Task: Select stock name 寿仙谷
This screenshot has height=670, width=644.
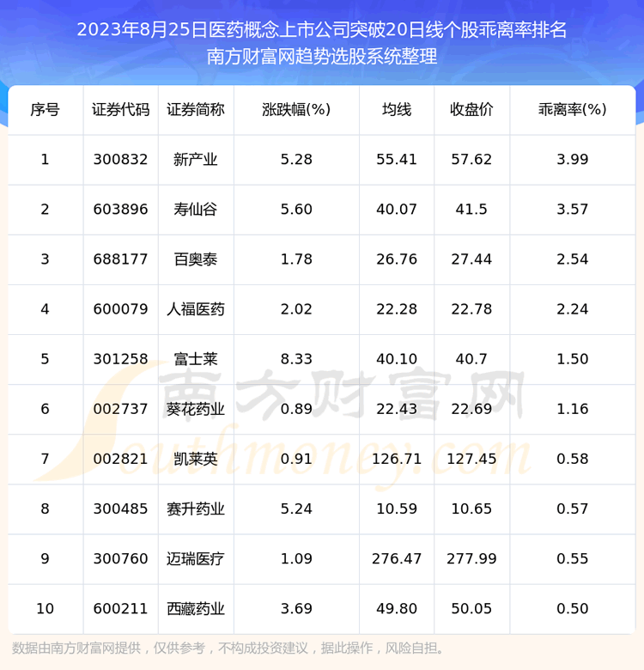Action: [196, 210]
